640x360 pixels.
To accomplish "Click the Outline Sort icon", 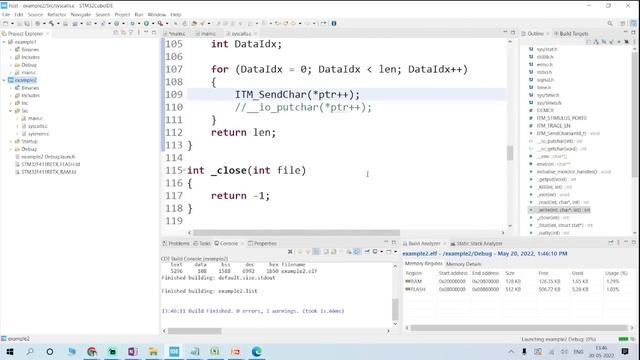I will 596,42.
